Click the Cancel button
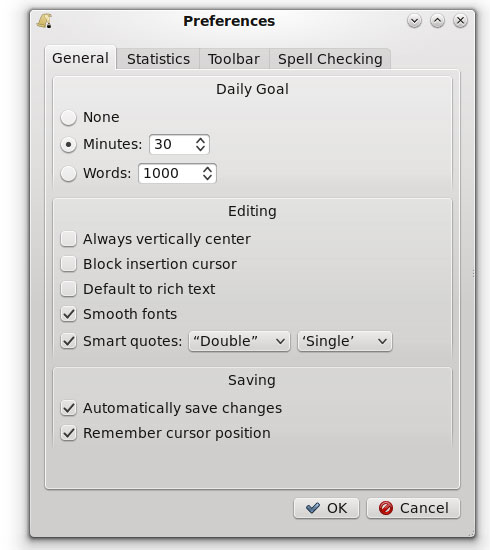490x550 pixels. click(x=414, y=508)
